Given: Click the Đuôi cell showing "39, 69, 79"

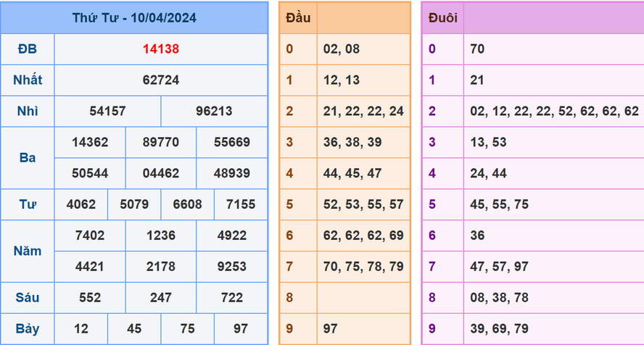Looking at the screenshot, I should pyautogui.click(x=552, y=329).
